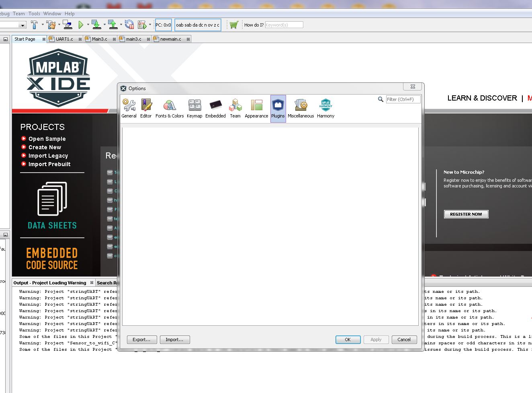Image resolution: width=532 pixels, height=393 pixels.
Task: Click the shopping cart toolbar icon
Action: [234, 25]
